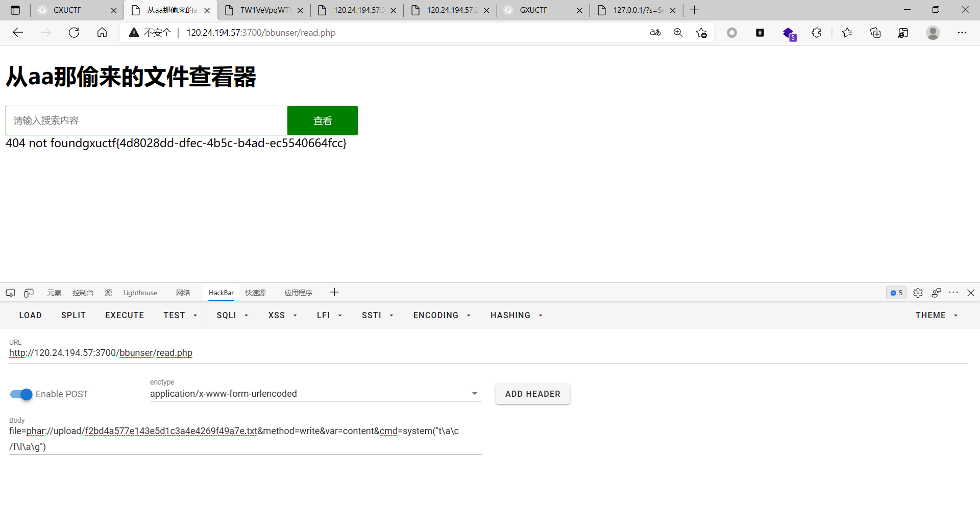The height and width of the screenshot is (526, 980).
Task: Expand the SSTI dropdown menu
Action: click(377, 315)
